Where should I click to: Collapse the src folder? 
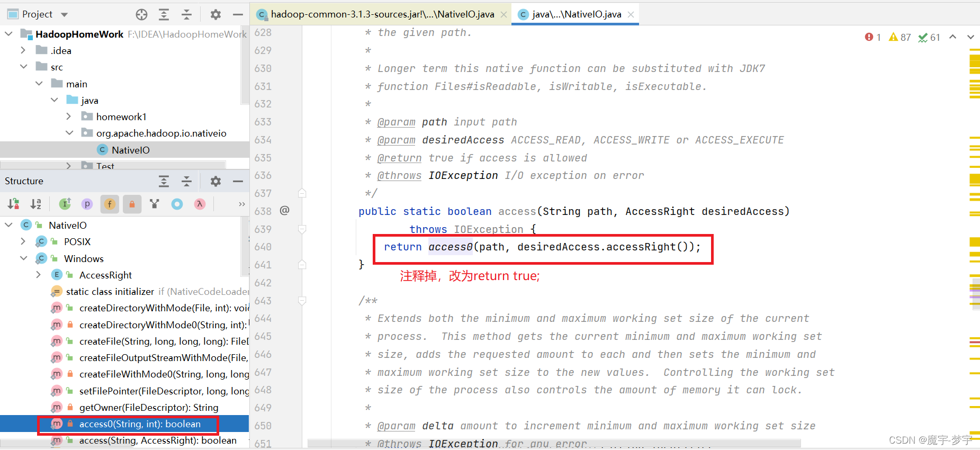(x=23, y=67)
